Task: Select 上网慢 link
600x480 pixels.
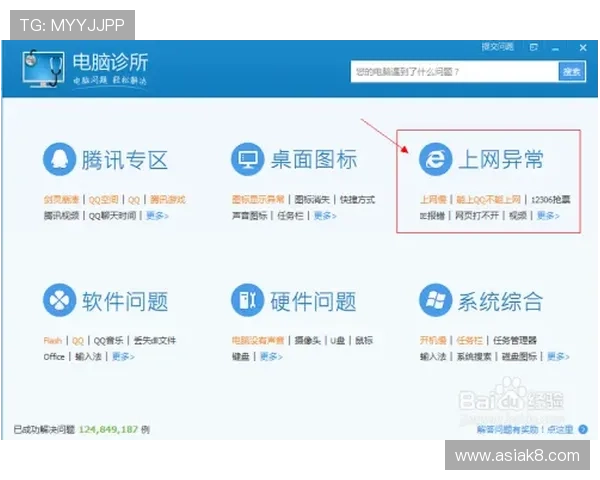Action: coord(434,199)
